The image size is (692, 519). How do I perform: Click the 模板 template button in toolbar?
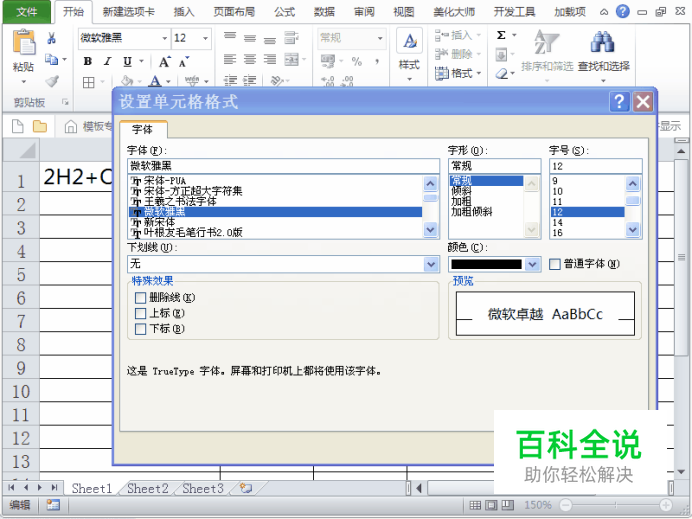pyautogui.click(x=88, y=127)
